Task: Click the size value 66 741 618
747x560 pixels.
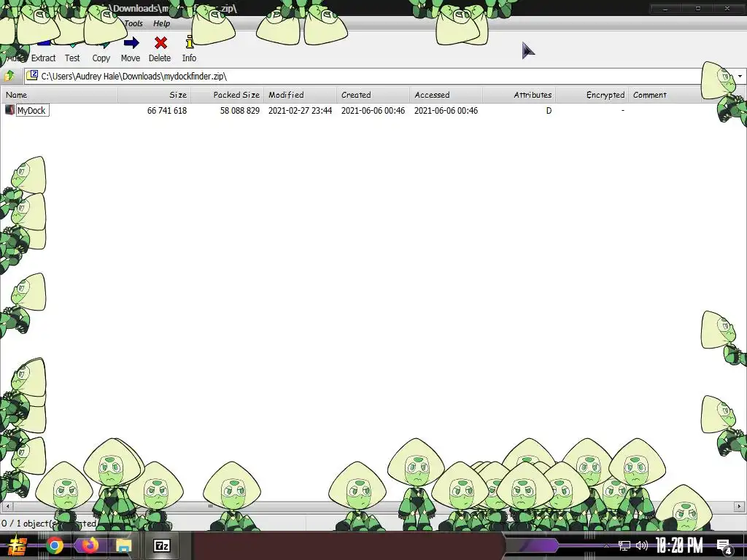Action: [167, 111]
